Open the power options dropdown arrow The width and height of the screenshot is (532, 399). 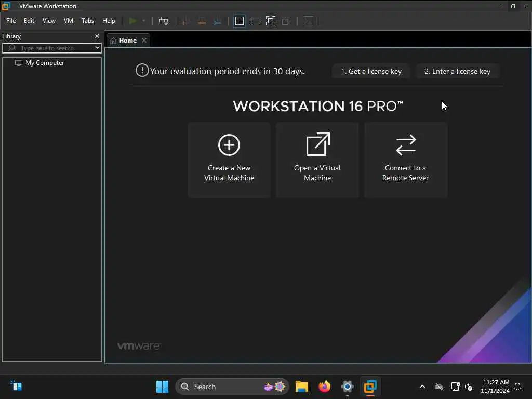144,21
